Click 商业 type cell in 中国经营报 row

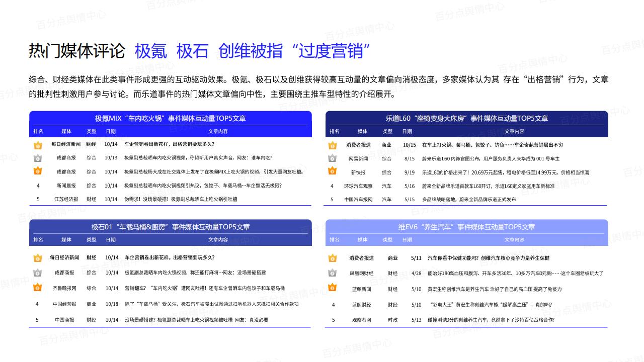click(x=91, y=304)
